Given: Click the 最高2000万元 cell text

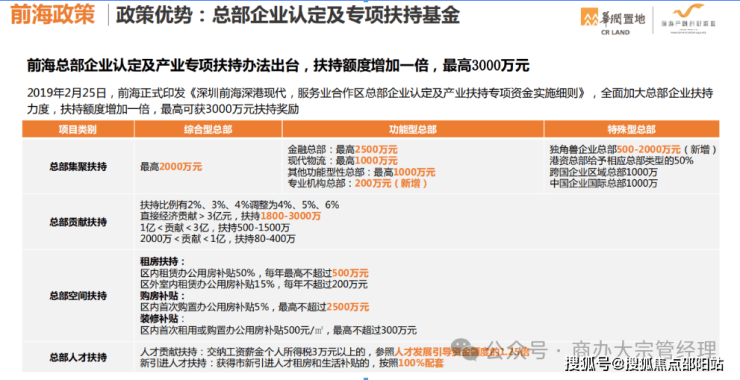Looking at the screenshot, I should click(171, 167).
